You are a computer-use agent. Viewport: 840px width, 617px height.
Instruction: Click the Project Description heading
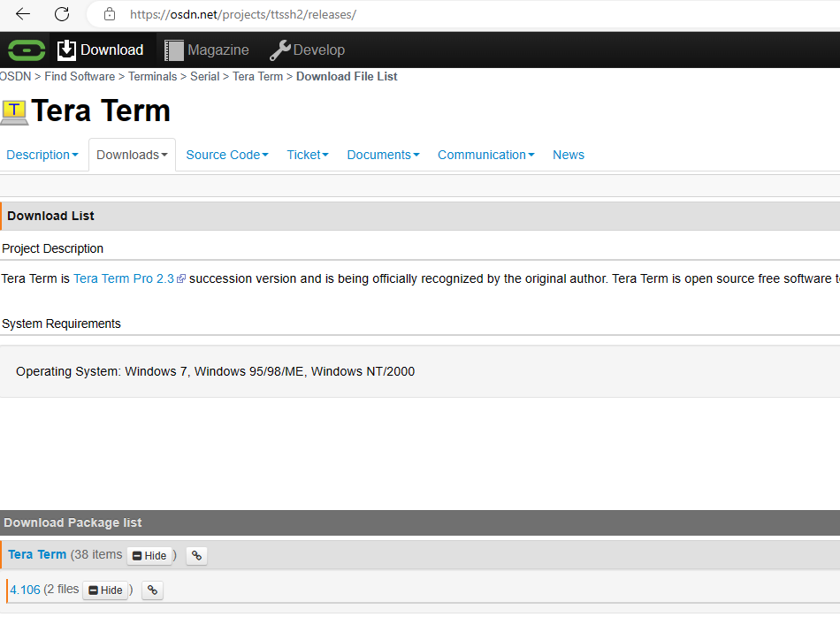click(x=52, y=248)
